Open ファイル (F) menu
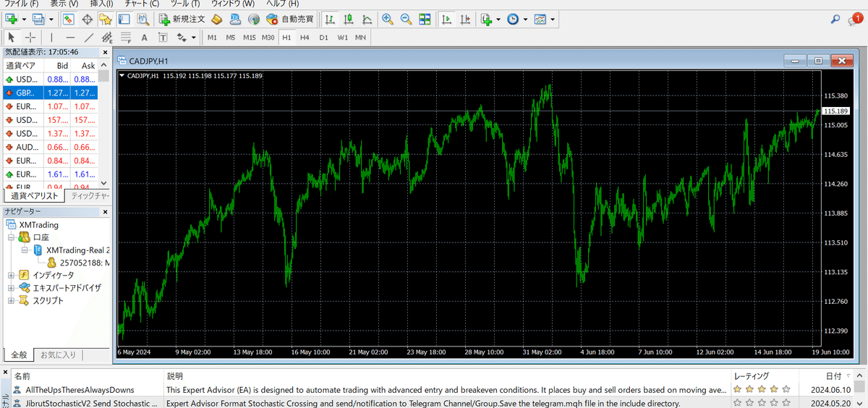Viewport: 868px width, 408px height. point(21,4)
